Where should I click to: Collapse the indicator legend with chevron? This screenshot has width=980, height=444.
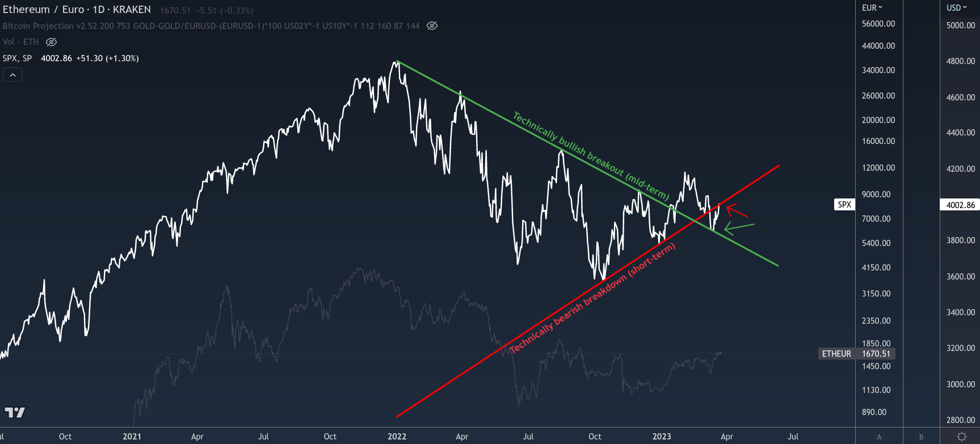[x=12, y=75]
